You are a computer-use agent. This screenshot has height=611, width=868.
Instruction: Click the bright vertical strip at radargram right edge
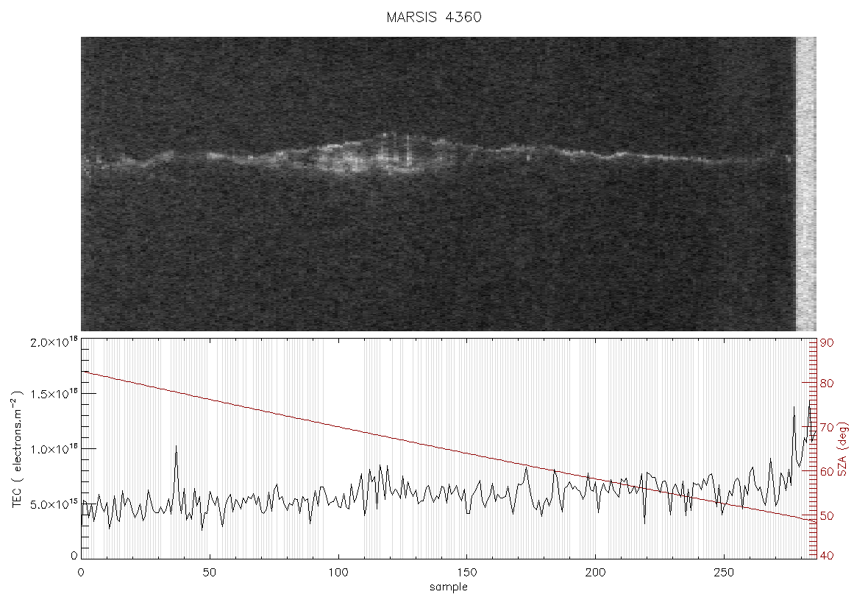click(806, 184)
